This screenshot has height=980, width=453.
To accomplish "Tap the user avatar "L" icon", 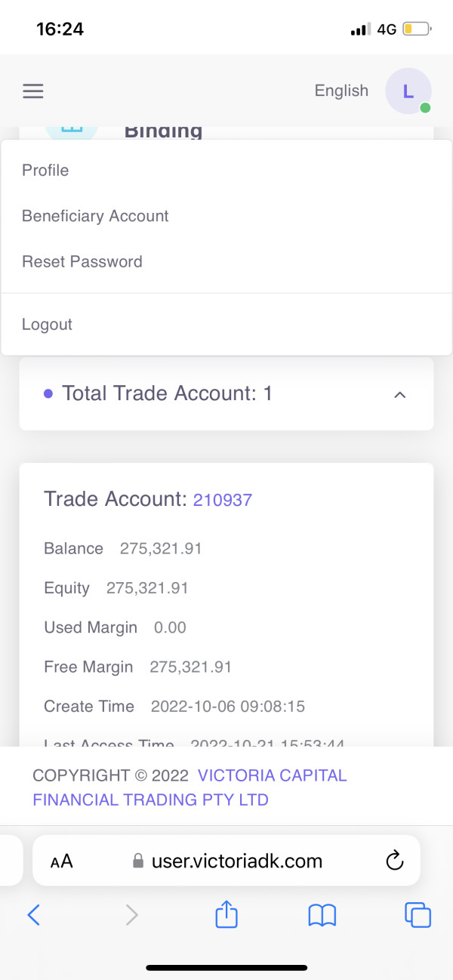I will click(408, 91).
